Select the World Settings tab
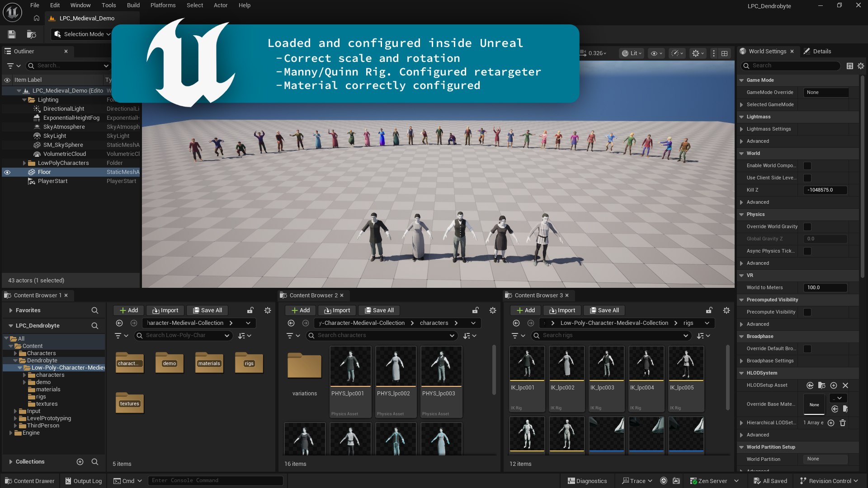Viewport: 868px width, 488px height. (x=767, y=52)
